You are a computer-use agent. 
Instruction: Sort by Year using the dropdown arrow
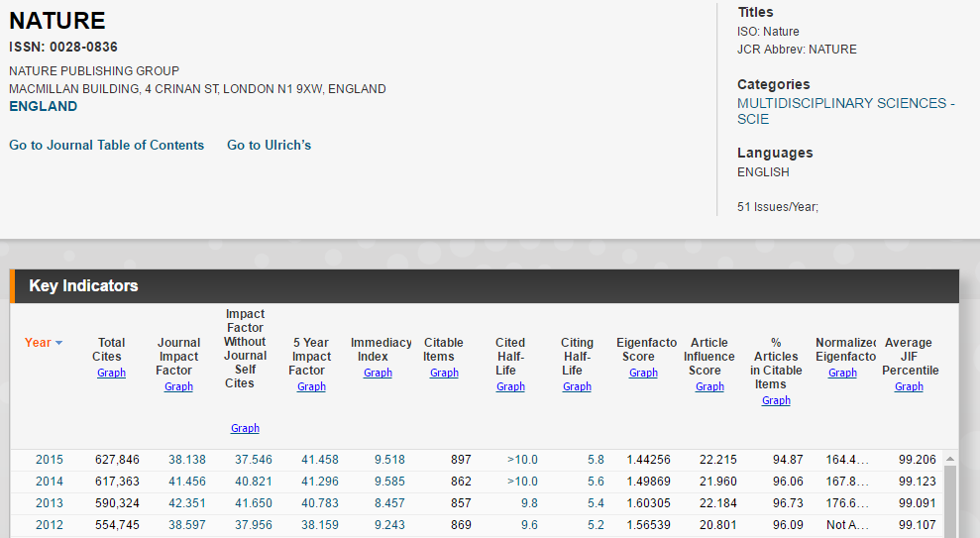(x=58, y=343)
